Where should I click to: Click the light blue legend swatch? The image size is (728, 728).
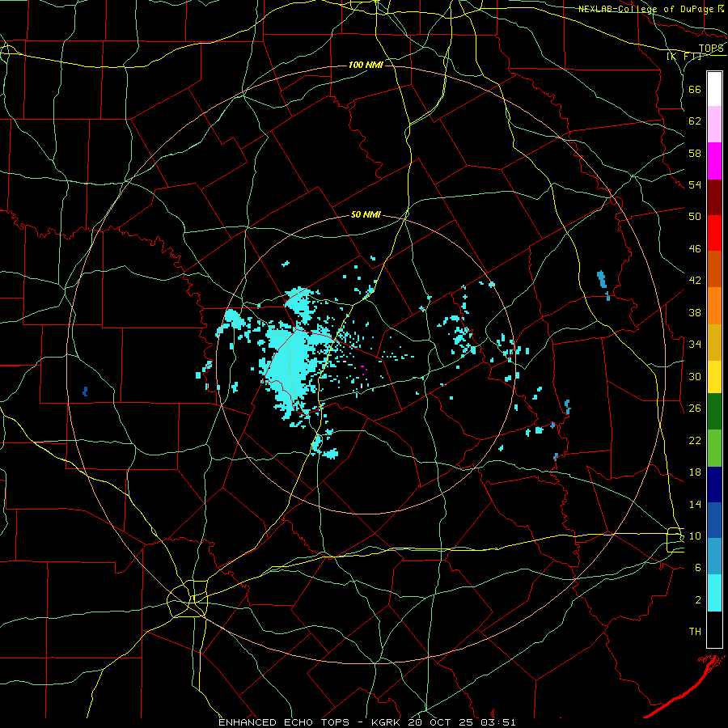point(714,557)
